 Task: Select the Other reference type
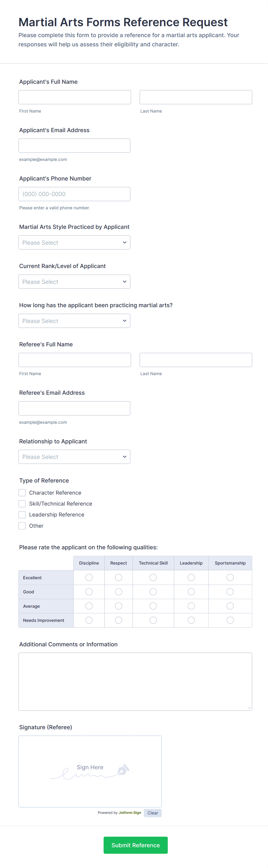tap(22, 526)
